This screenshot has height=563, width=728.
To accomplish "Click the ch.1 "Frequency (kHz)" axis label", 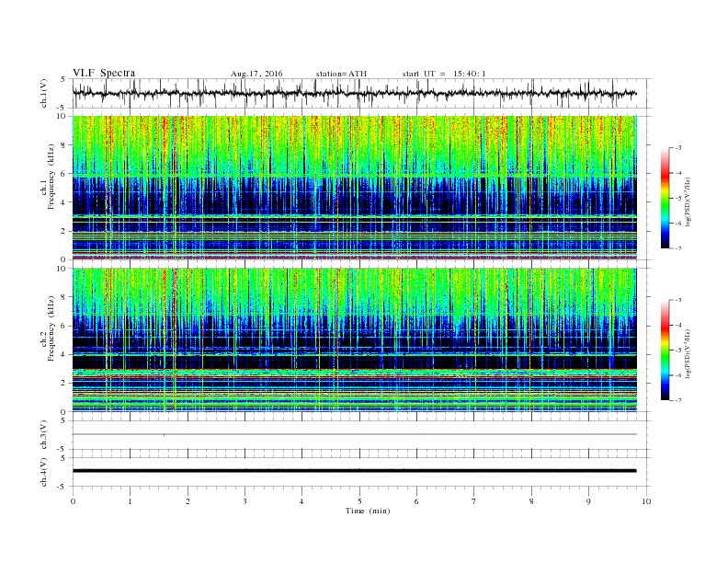I will 51,177.
